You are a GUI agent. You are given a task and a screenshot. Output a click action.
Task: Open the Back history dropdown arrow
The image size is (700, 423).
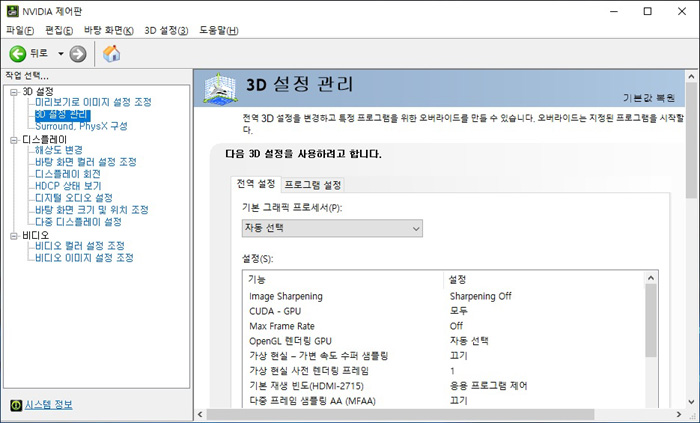61,54
